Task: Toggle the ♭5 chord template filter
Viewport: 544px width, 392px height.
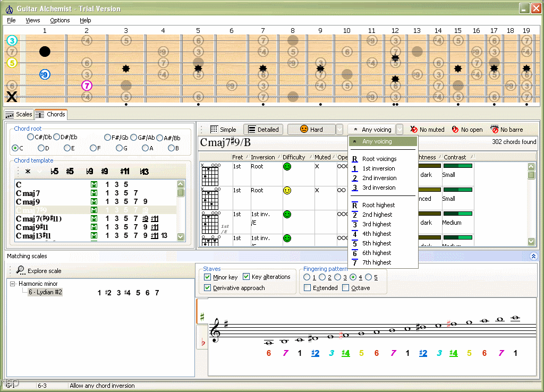Action: 55,172
